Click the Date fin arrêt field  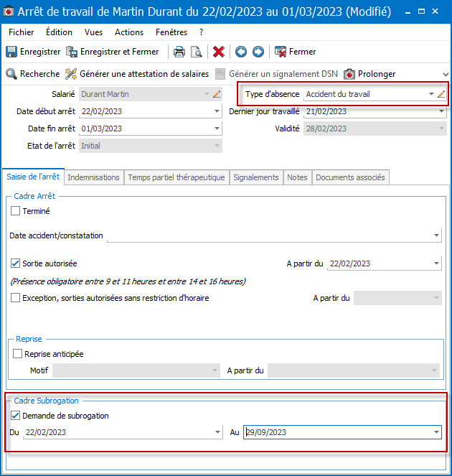tap(151, 129)
